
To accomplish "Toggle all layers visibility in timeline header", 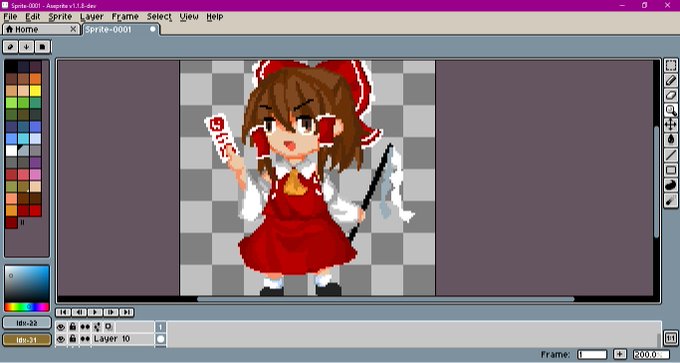I will [61, 327].
